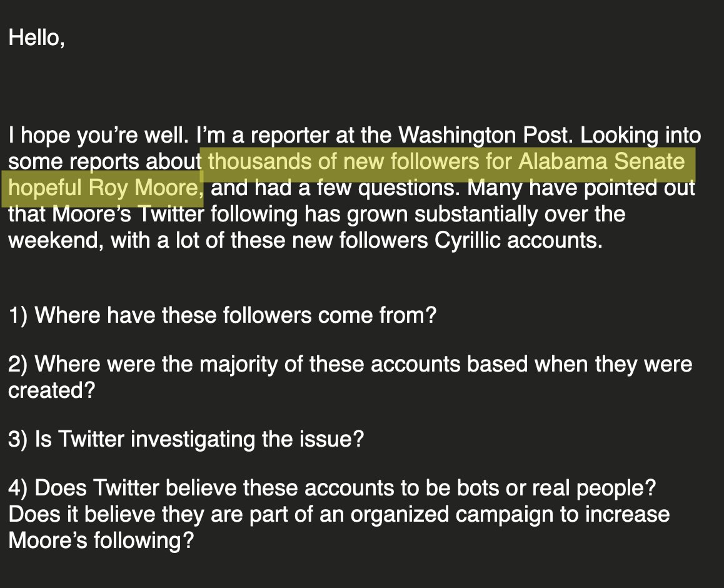The width and height of the screenshot is (724, 588).
Task: Click the word "created?" ending question 2
Action: pos(51,390)
